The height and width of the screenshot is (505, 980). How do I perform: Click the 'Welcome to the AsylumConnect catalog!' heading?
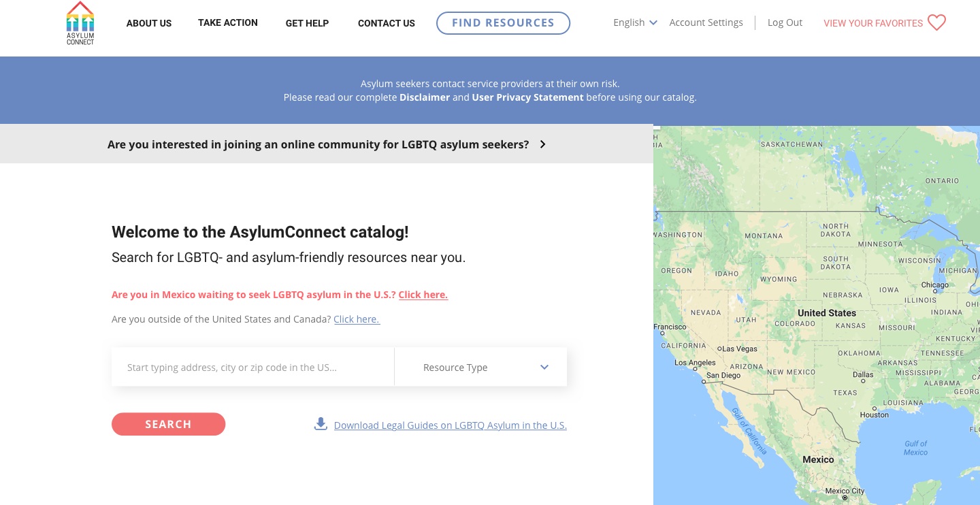click(260, 232)
